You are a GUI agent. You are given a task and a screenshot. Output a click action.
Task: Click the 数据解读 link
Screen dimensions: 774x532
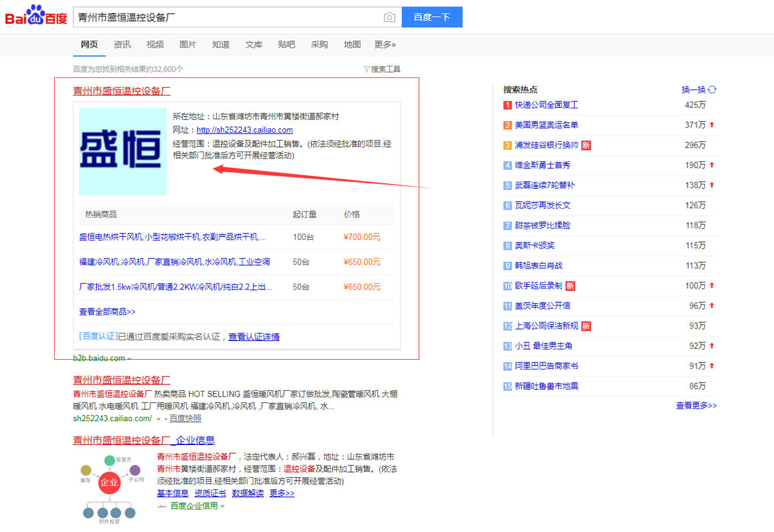(248, 493)
